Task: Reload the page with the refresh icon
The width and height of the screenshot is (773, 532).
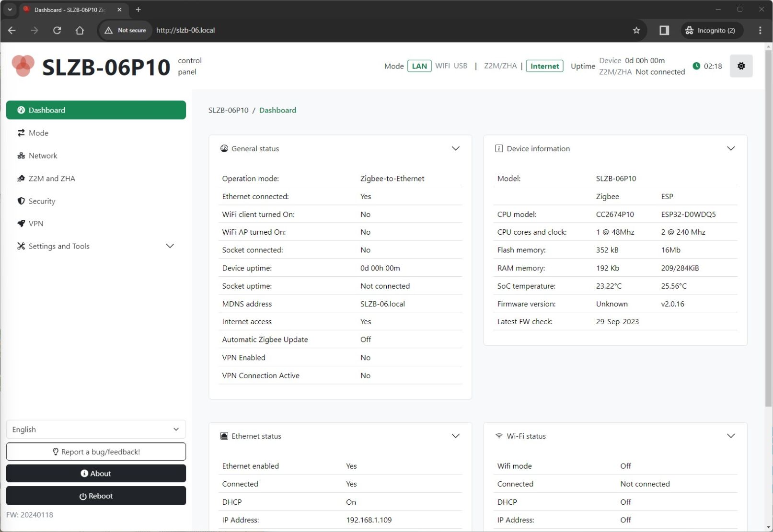Action: pyautogui.click(x=57, y=30)
